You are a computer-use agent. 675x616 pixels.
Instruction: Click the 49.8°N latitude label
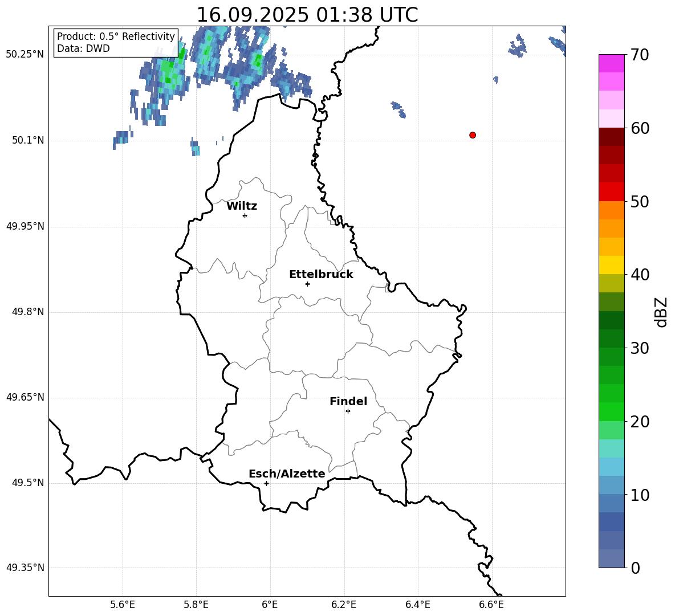[28, 312]
